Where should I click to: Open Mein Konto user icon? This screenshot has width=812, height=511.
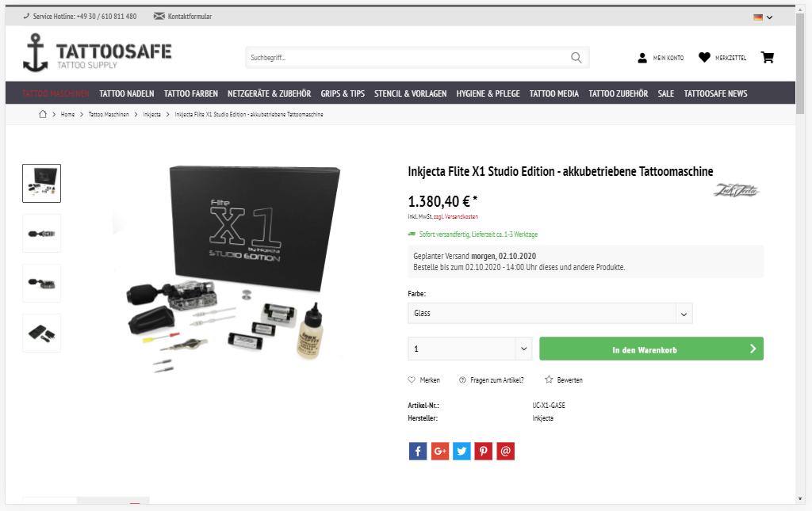[642, 58]
